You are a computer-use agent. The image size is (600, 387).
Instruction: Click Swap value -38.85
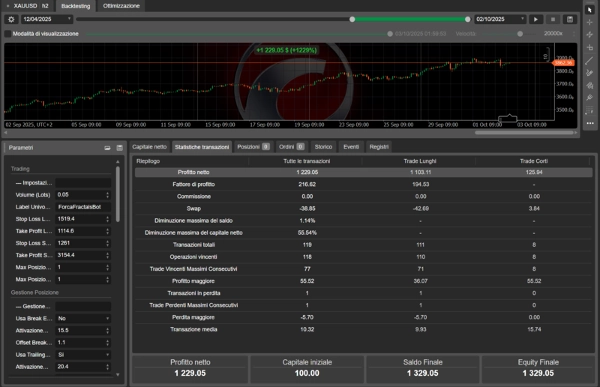click(x=307, y=209)
